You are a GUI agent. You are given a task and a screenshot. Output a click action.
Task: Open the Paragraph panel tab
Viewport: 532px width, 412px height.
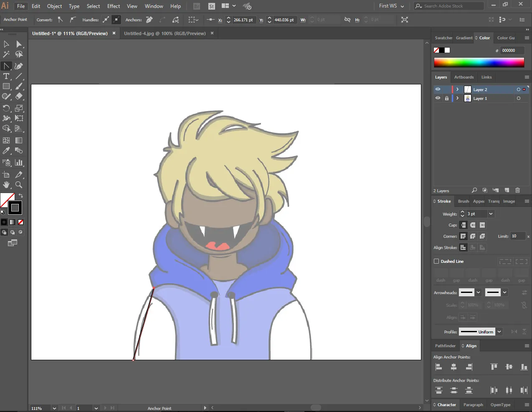click(x=473, y=404)
